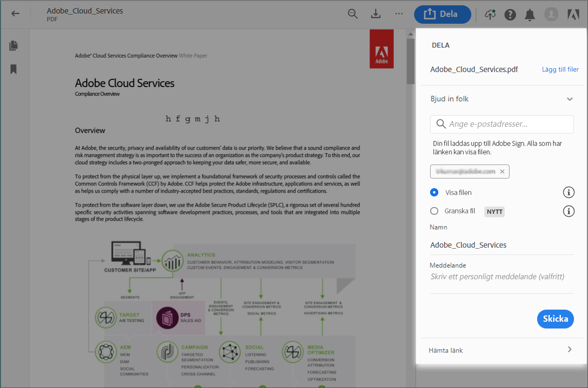Image resolution: width=588 pixels, height=388 pixels.
Task: Open the more options ellipsis menu
Action: point(399,14)
